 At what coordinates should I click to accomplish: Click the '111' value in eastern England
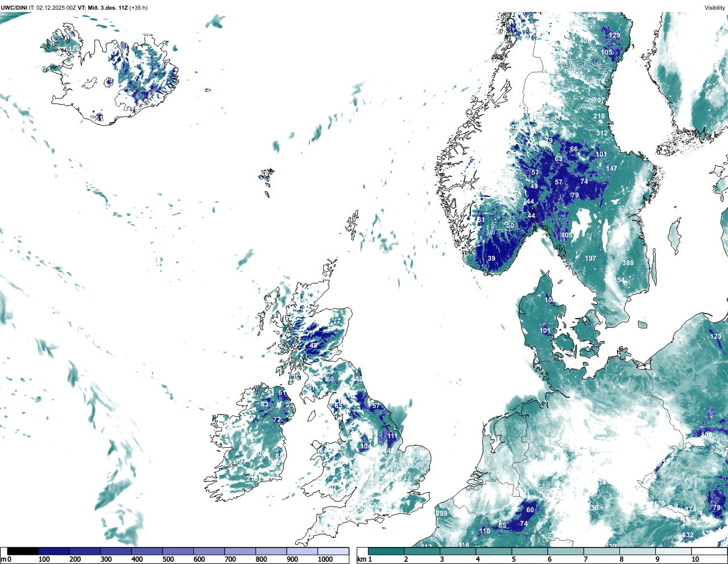[x=392, y=437]
